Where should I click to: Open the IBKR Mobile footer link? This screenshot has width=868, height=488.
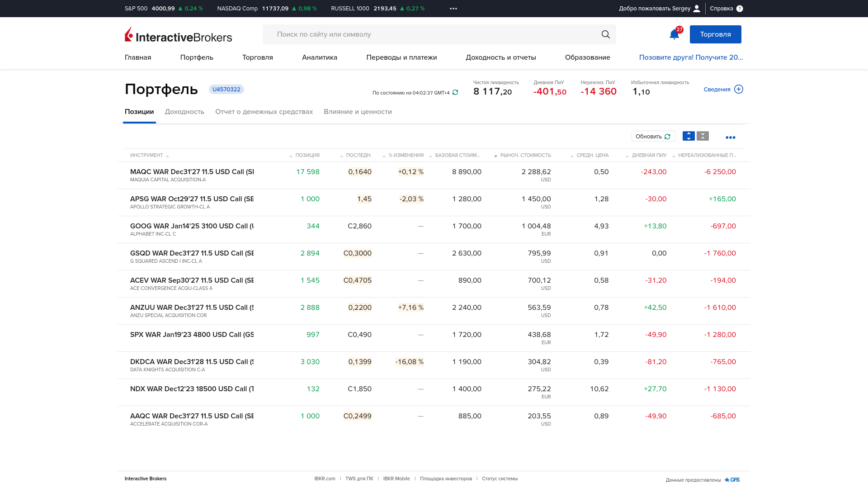coord(396,479)
